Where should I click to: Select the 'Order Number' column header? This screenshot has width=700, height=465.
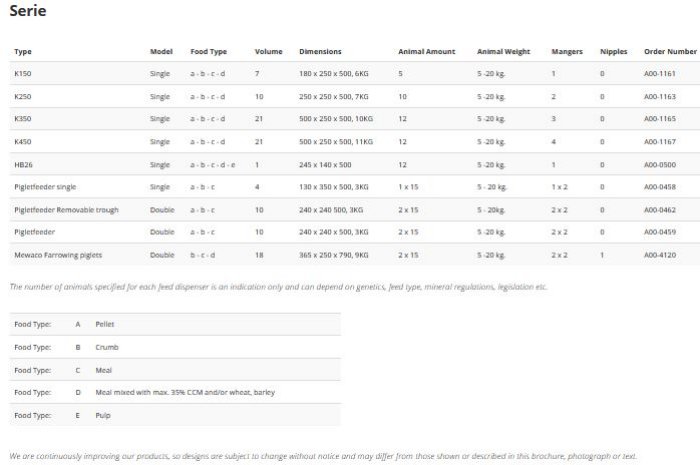point(669,51)
